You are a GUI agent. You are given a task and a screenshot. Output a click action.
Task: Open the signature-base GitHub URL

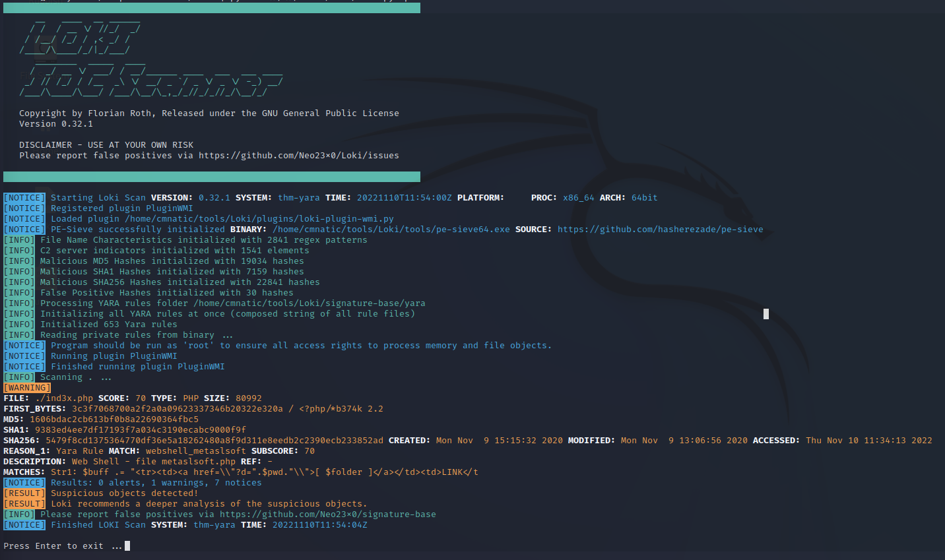(327, 514)
